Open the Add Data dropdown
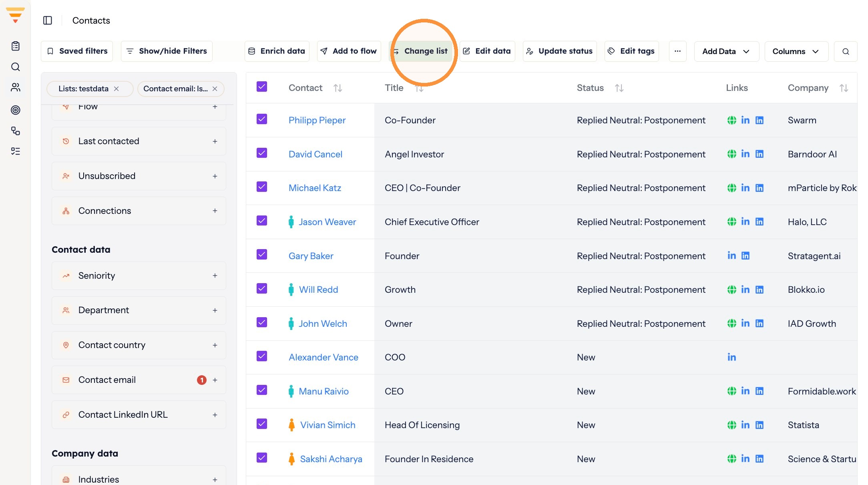The height and width of the screenshot is (485, 868). point(726,51)
